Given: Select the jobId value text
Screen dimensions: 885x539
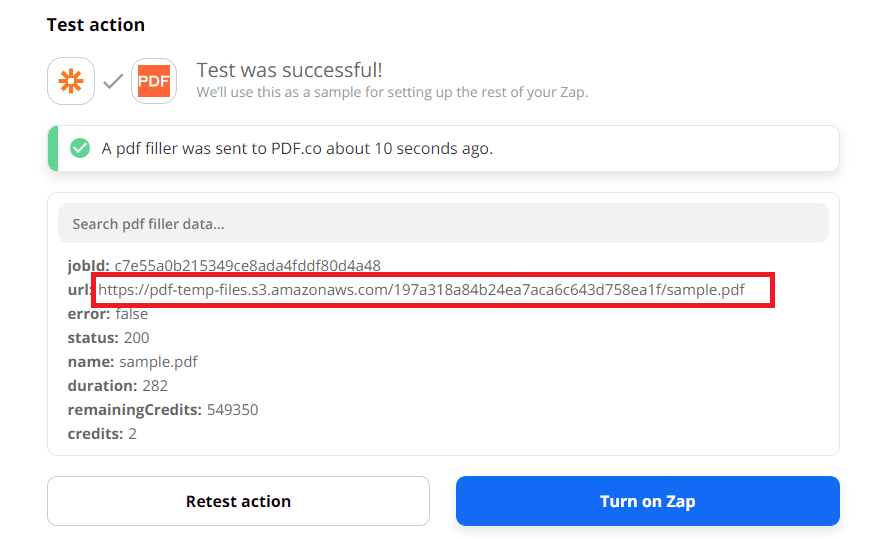Looking at the screenshot, I should (x=247, y=266).
